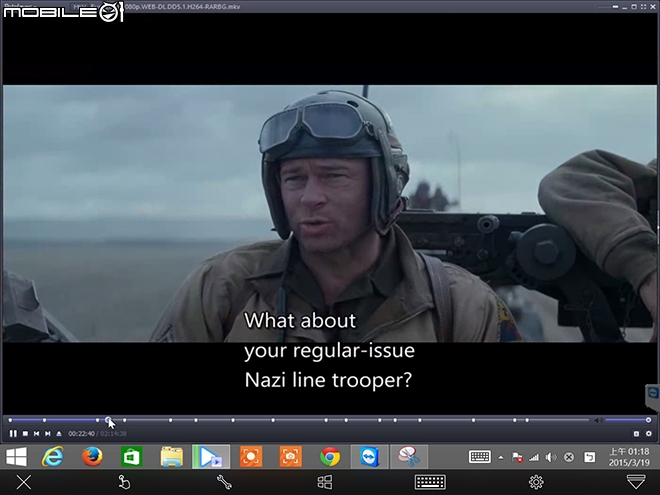The height and width of the screenshot is (495, 660).
Task: Open network signal tray icon
Action: coord(534,457)
